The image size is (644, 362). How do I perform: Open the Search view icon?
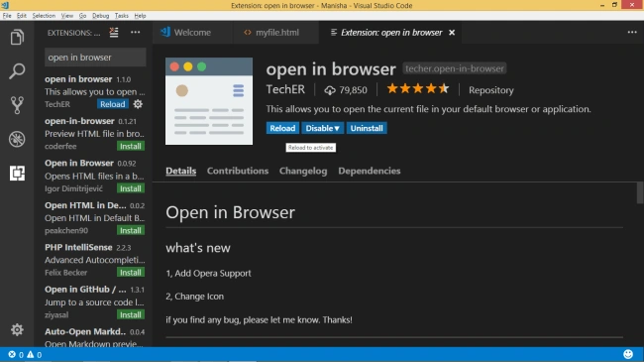pyautogui.click(x=17, y=71)
